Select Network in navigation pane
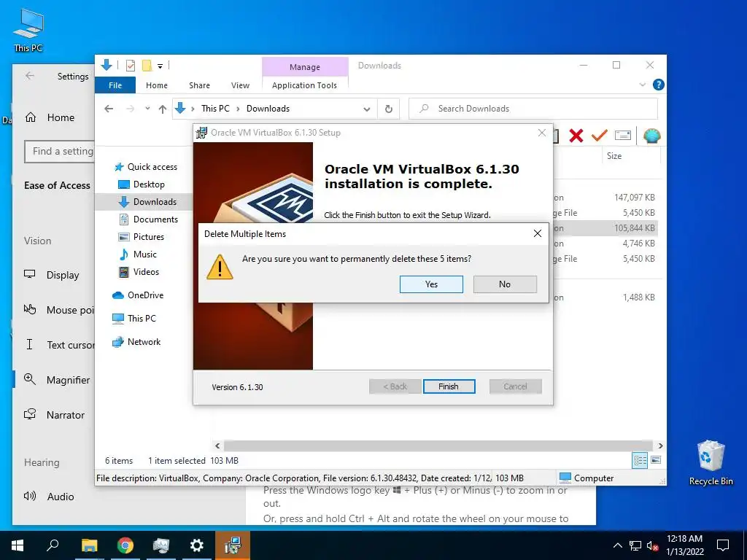 click(x=136, y=342)
